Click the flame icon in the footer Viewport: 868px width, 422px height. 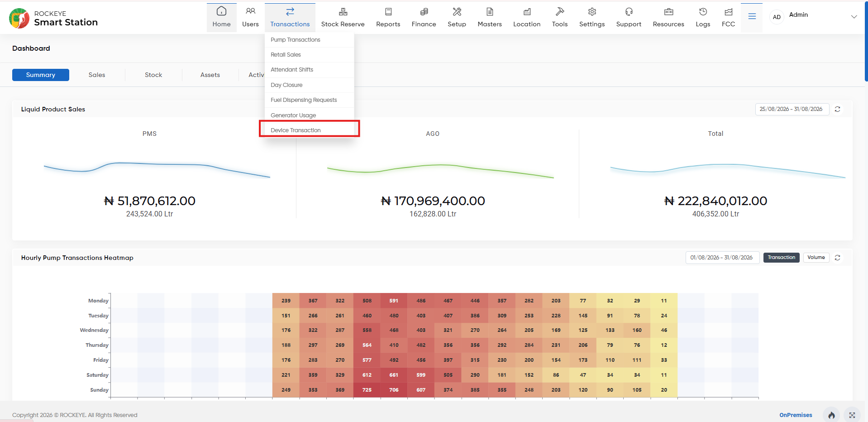831,415
